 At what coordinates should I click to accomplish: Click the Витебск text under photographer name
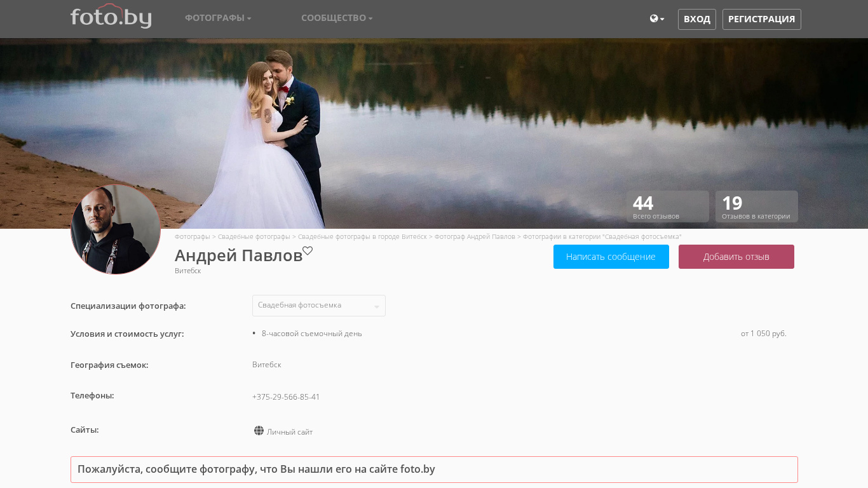187,271
